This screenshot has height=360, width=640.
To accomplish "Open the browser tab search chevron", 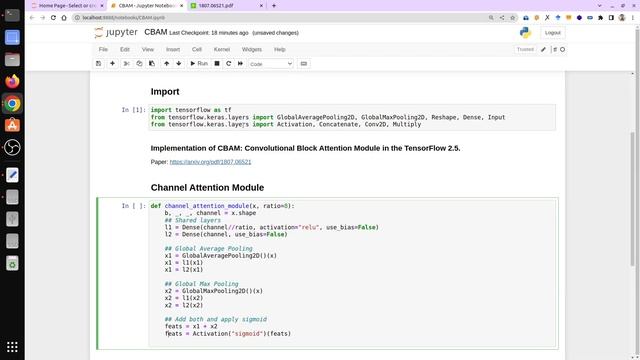I will tap(599, 6).
